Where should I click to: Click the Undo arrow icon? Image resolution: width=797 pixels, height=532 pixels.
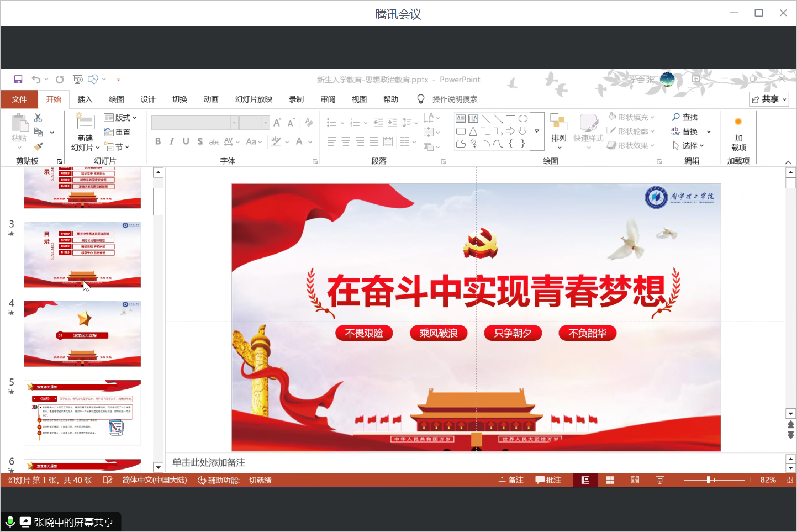tap(36, 80)
